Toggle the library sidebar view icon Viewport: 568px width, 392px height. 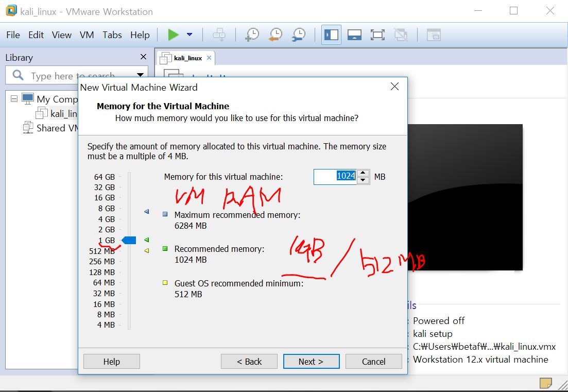332,35
